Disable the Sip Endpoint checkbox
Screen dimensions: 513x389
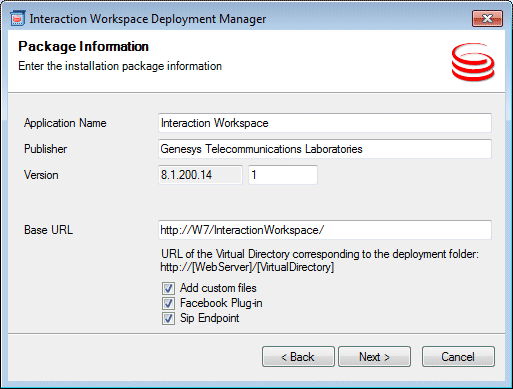pos(168,318)
